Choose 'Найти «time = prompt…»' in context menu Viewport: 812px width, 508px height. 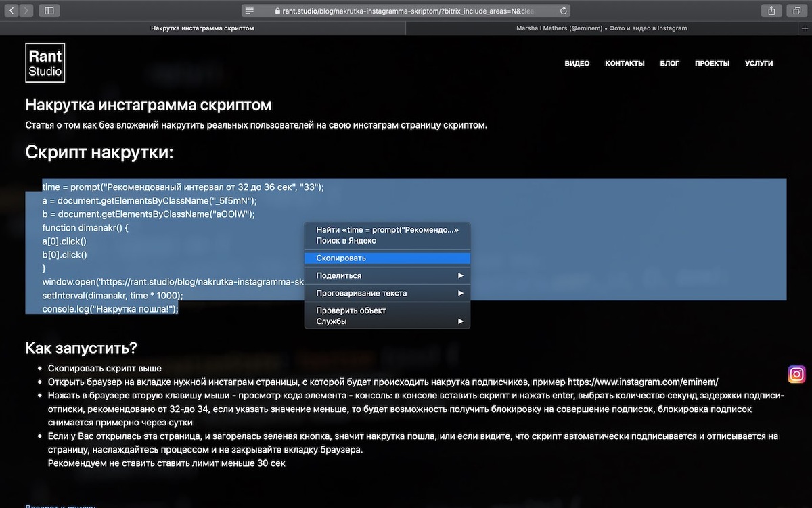(387, 230)
